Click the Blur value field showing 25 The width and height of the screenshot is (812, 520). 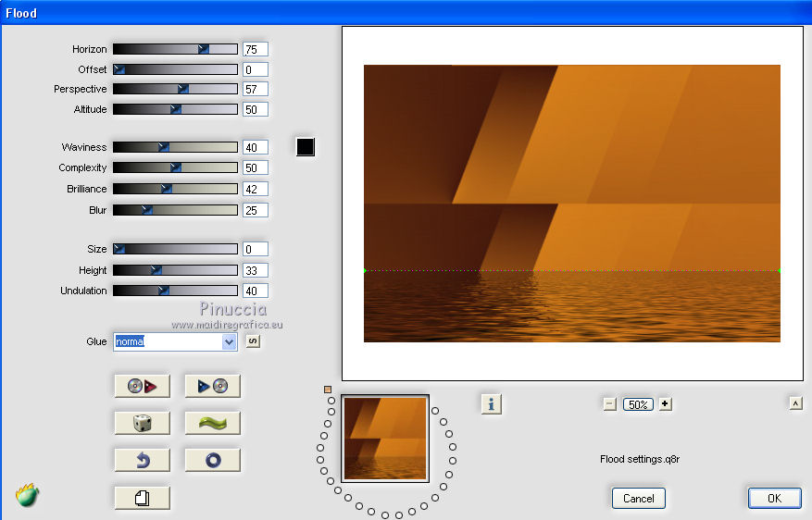(x=256, y=210)
